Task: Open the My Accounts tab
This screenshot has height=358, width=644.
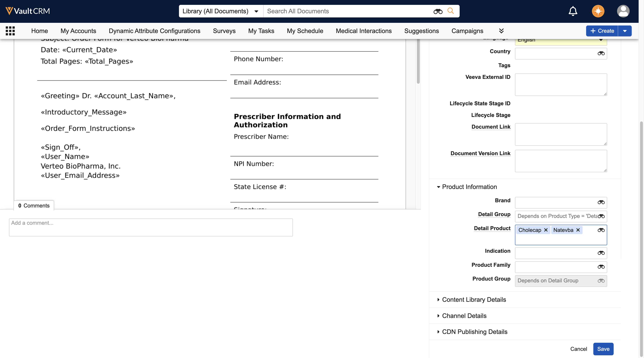Action: click(78, 31)
